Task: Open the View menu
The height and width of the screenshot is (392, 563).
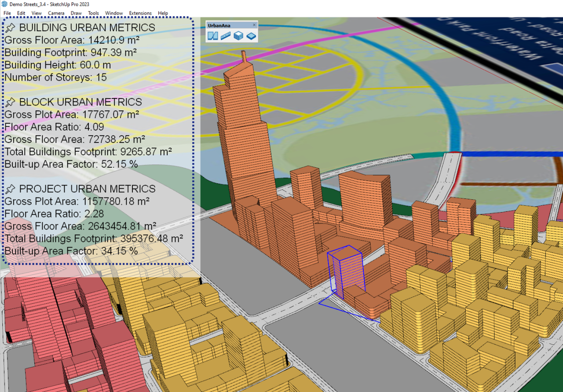Action: (37, 13)
